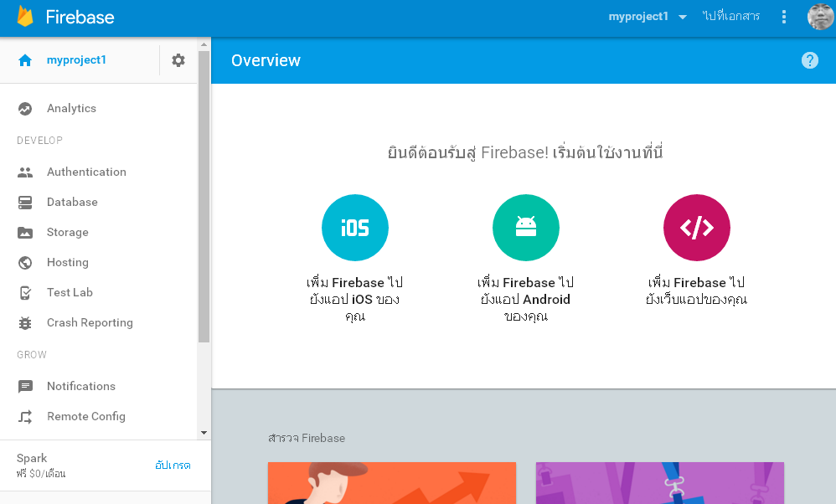Click the Android app caption text
This screenshot has height=504, width=836.
click(526, 299)
